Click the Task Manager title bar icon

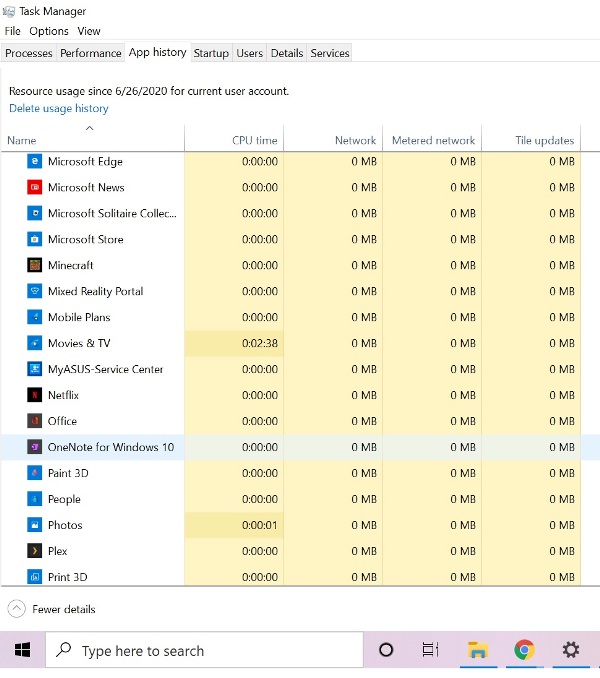[x=9, y=11]
